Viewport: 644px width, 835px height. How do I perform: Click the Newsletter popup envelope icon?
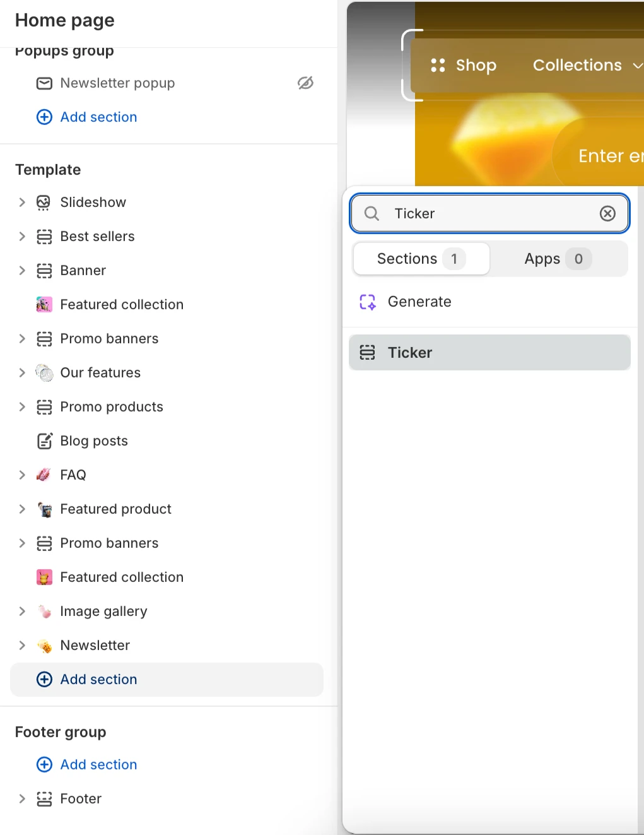[x=44, y=83]
